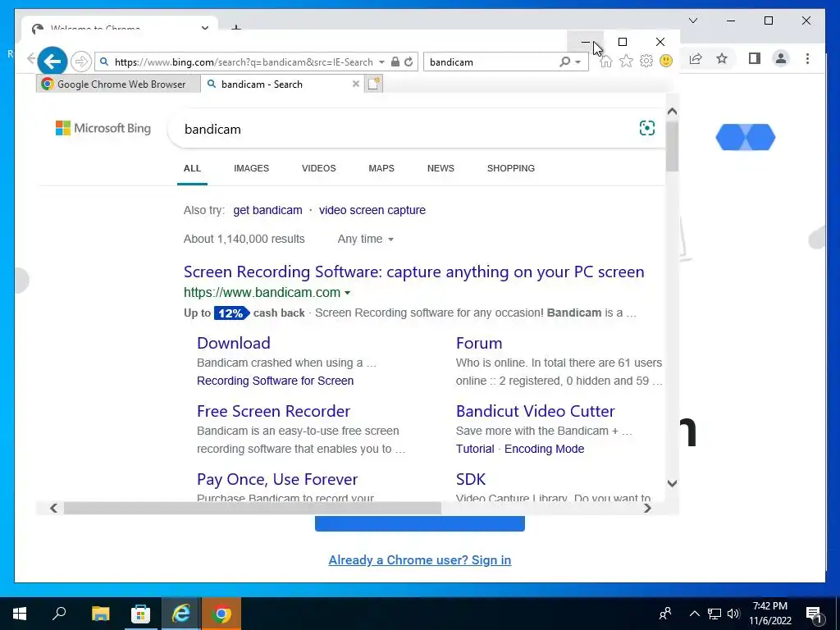Viewport: 840px width, 630px height.
Task: Open the 'Any time' date filter dropdown
Action: [365, 239]
